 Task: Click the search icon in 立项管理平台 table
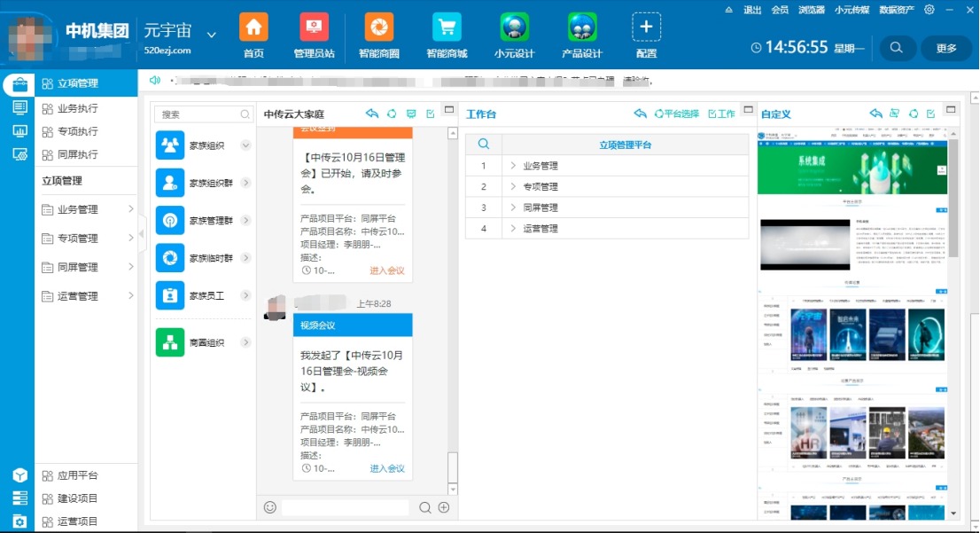(x=484, y=145)
